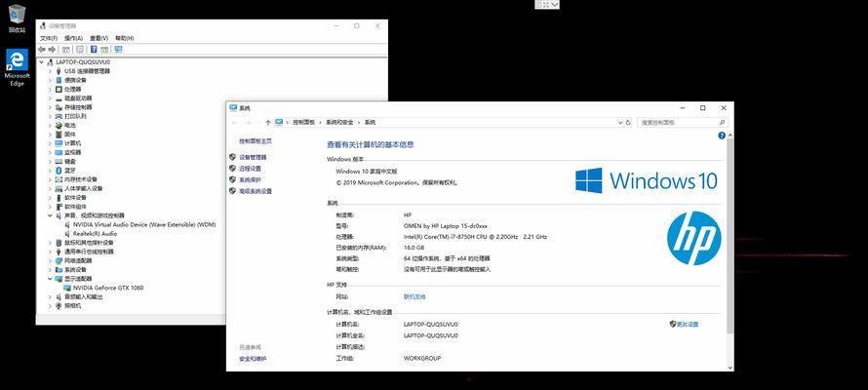Click the 网络适配器 network adapter icon
The height and width of the screenshot is (390, 868).
[59, 260]
